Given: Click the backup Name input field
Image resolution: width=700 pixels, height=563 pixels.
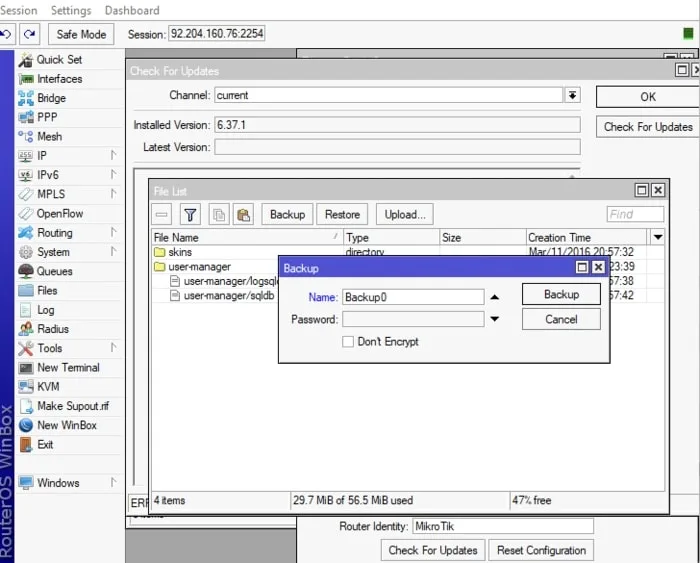Looking at the screenshot, I should 413,297.
